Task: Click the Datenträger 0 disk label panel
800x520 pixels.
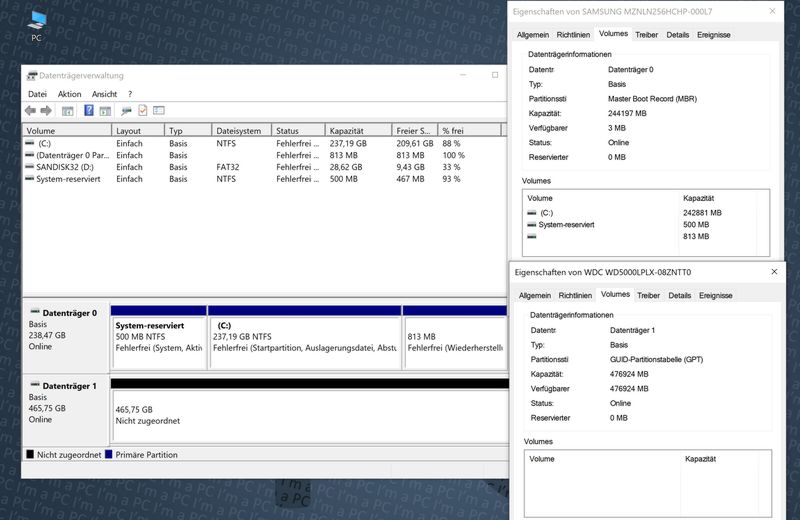Action: point(66,336)
